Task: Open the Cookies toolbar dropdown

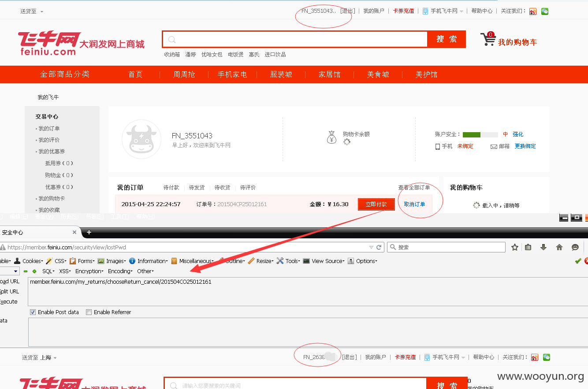Action: [x=29, y=261]
